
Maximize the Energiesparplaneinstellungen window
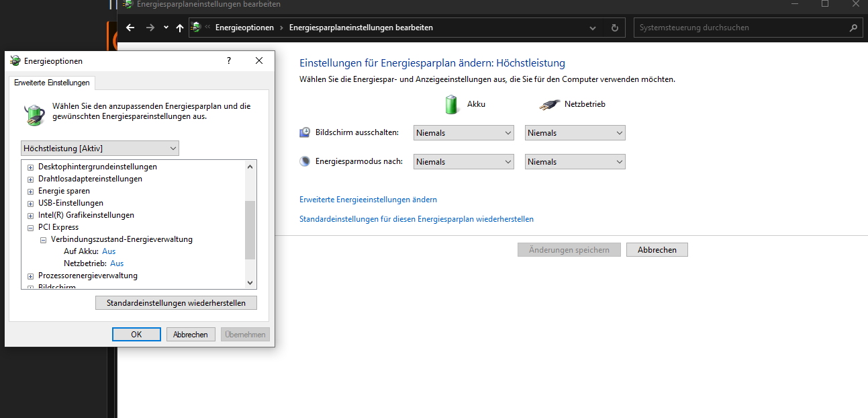(825, 4)
